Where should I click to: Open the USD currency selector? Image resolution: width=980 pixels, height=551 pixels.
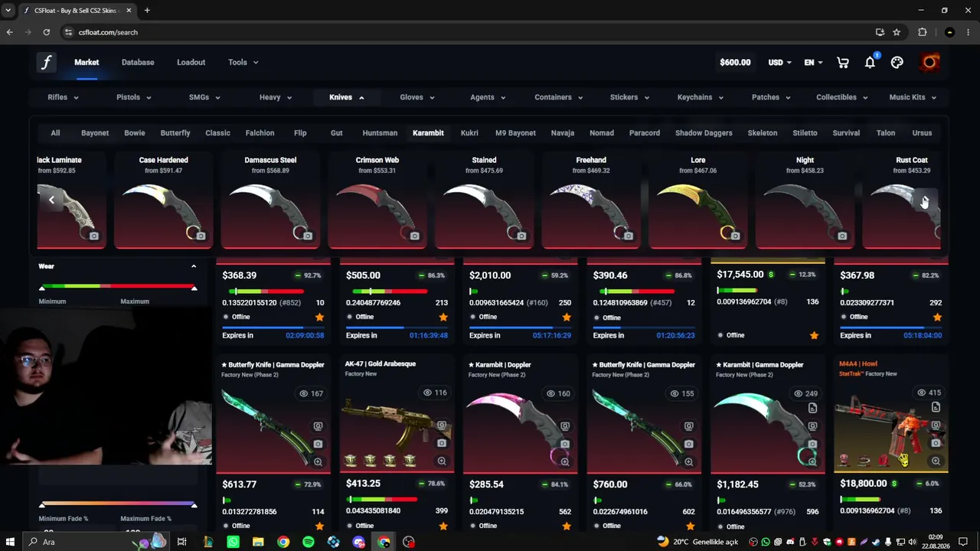pyautogui.click(x=780, y=63)
